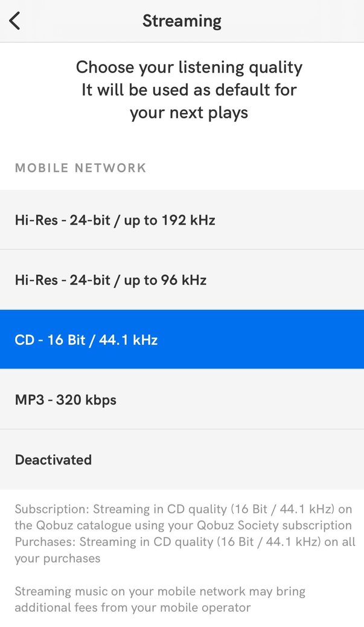This screenshot has height=627, width=364.
Task: Click the Subscription streaming description text
Action: coord(183,510)
